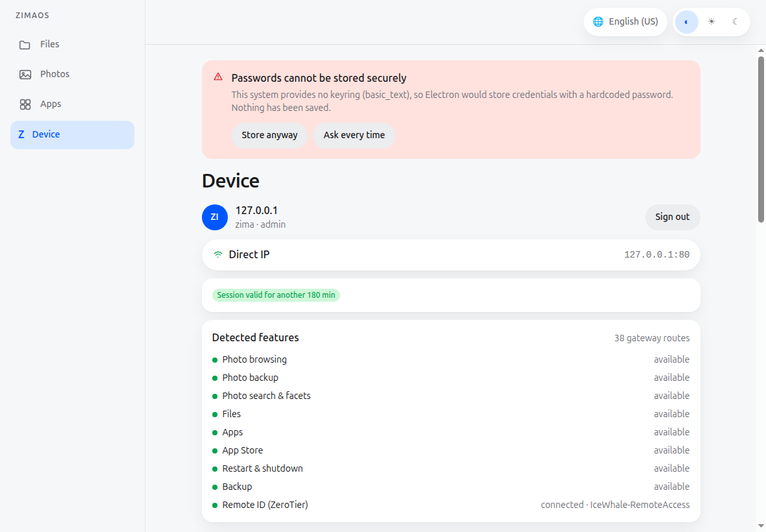The height and width of the screenshot is (532, 766).
Task: Click the globe language icon
Action: 598,21
